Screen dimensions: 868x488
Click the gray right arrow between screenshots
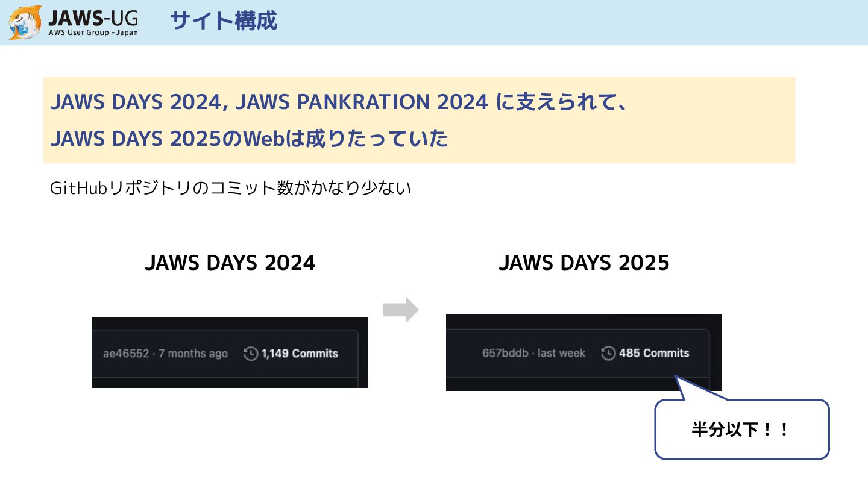401,310
